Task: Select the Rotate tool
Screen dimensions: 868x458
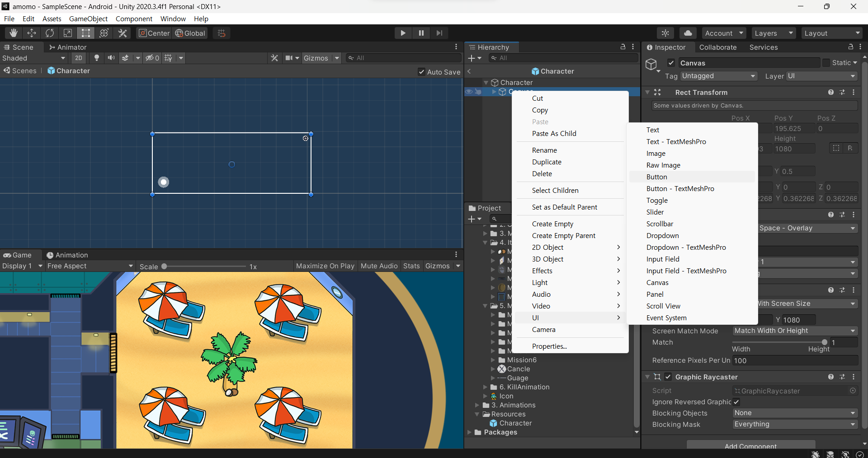Action: point(50,33)
